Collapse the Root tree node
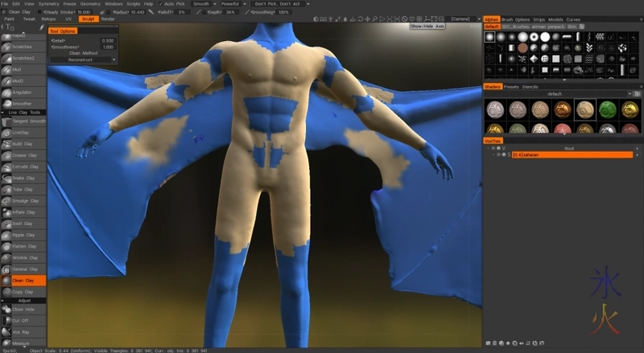This screenshot has height=353, width=644. [489, 148]
